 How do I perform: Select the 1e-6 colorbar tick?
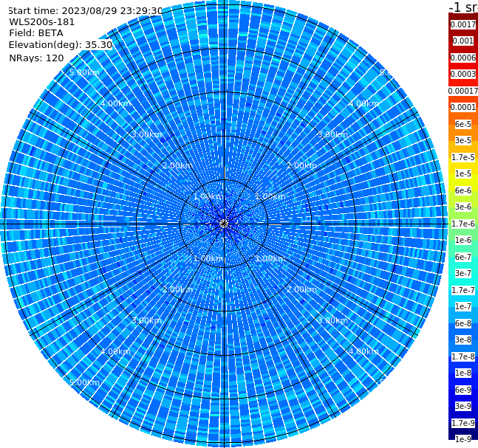(463, 240)
